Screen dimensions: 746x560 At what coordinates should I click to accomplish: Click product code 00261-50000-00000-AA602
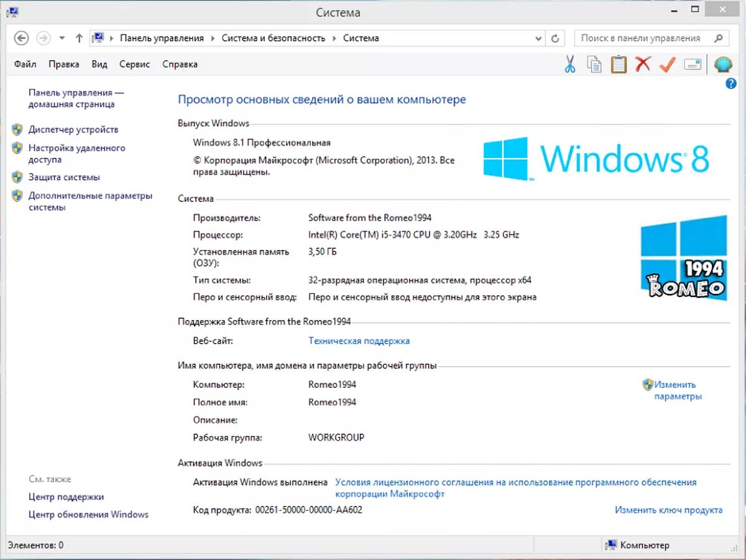coord(309,510)
